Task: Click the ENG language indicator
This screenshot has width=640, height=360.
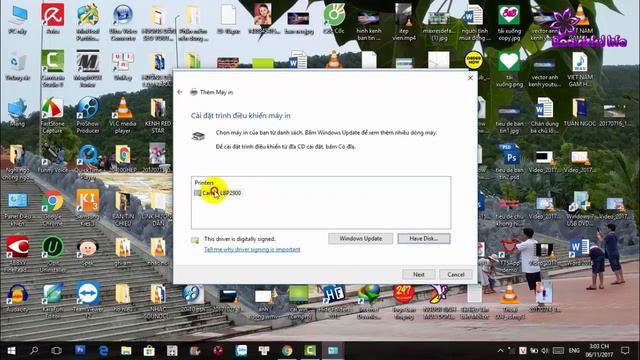Action: tap(574, 351)
